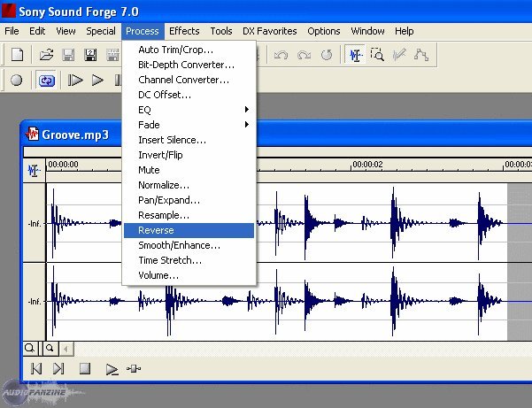Click the Repeat last action icon

[327, 55]
